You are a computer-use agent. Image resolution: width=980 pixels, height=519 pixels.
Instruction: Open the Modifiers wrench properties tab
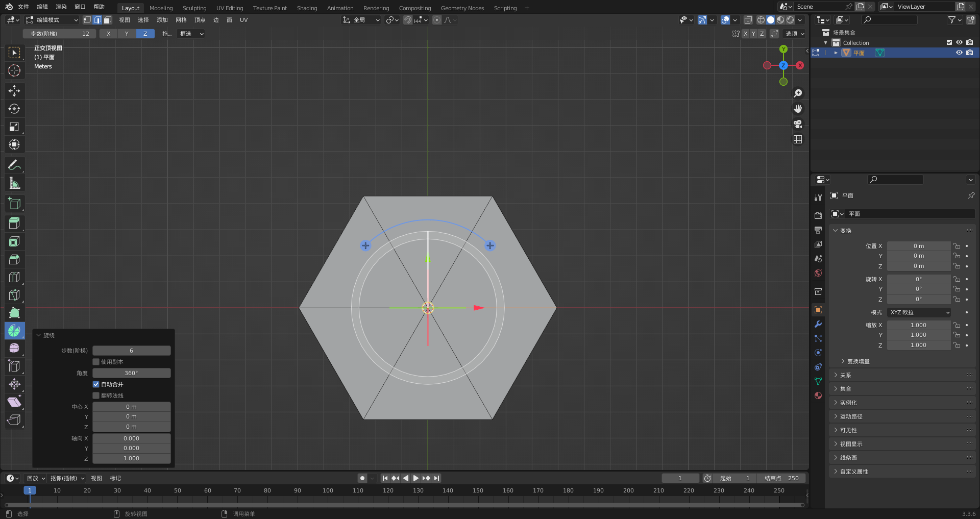[818, 324]
